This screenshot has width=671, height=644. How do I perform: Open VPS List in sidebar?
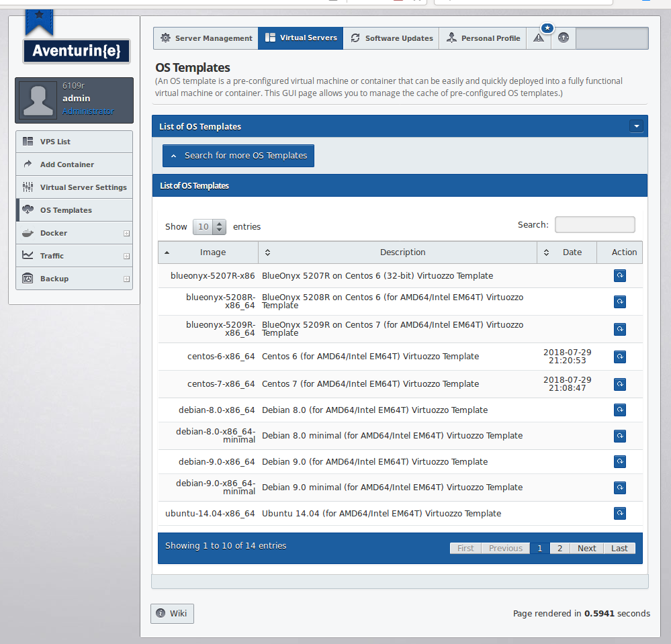click(x=74, y=142)
